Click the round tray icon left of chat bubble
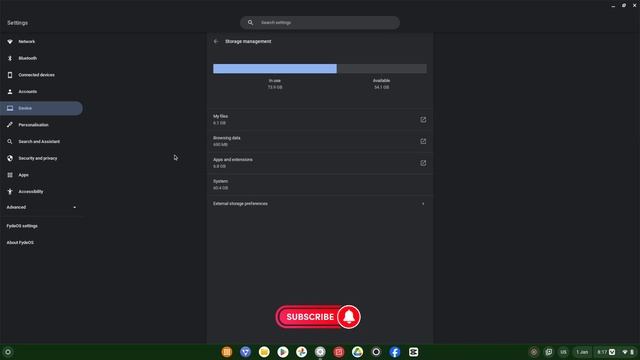This screenshot has width=640, height=360. (x=533, y=352)
